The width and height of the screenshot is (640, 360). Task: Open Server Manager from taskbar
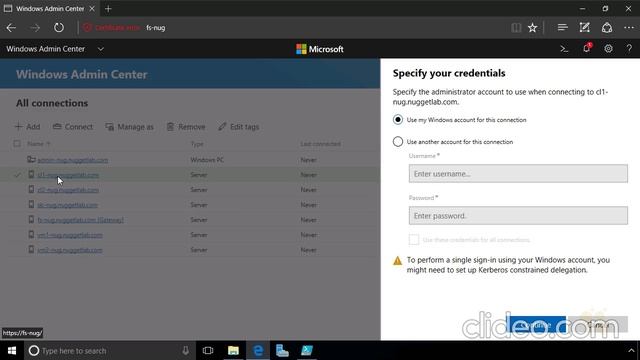click(x=282, y=351)
